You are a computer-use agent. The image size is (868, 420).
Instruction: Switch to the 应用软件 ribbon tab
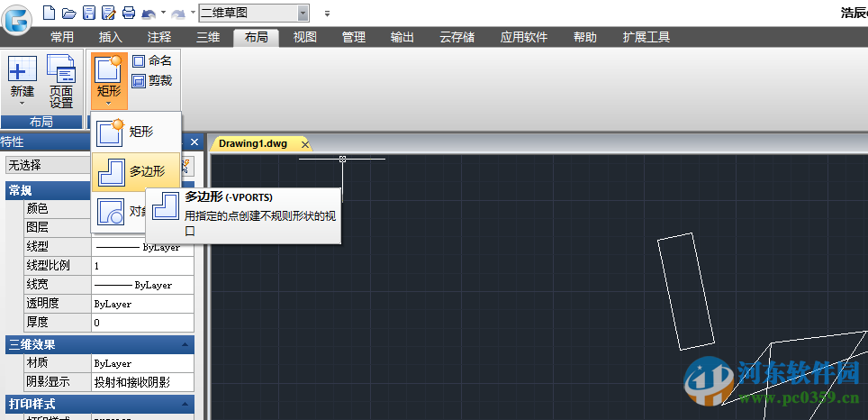(x=524, y=37)
